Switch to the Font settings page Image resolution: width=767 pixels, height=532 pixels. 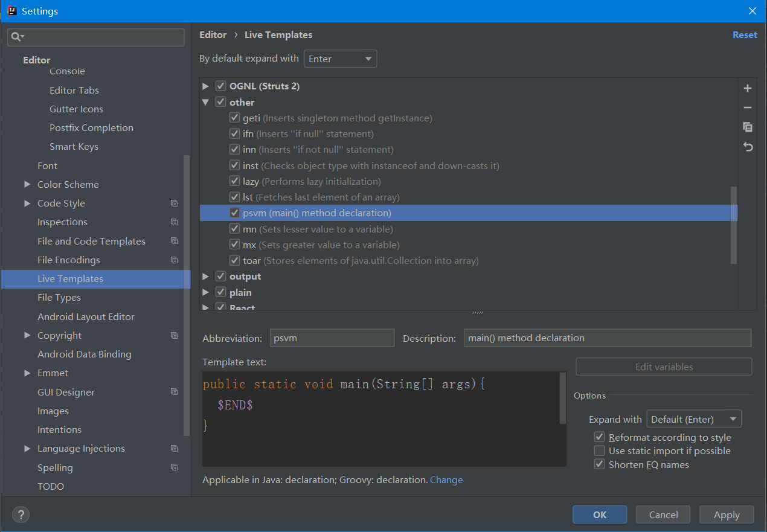click(47, 165)
